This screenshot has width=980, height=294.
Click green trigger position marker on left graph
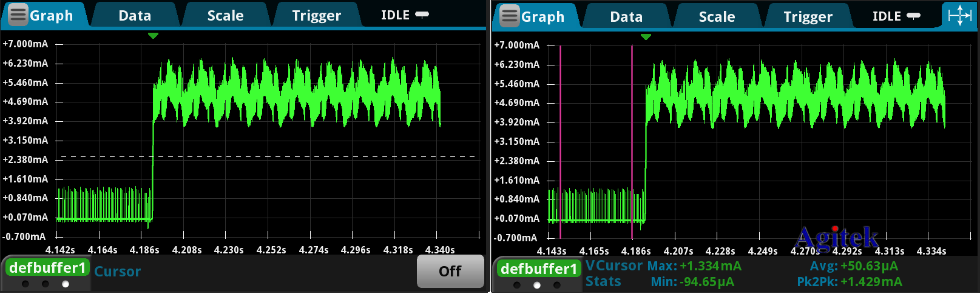tap(153, 36)
